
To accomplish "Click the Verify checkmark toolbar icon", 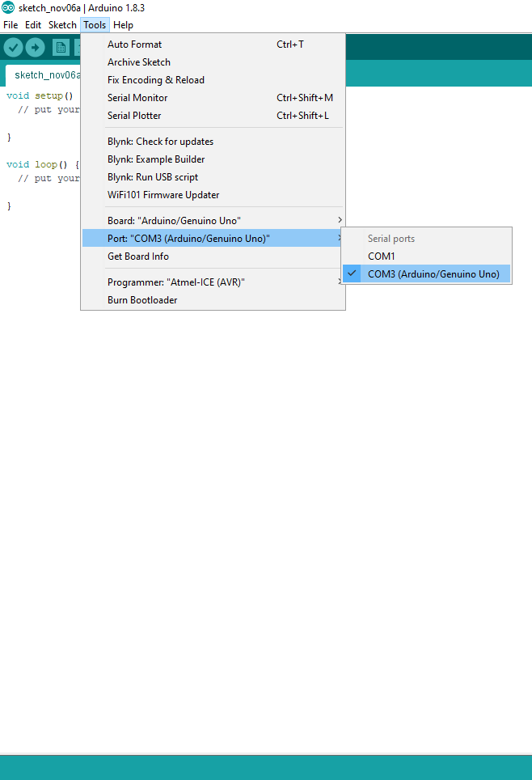I will coord(14,48).
